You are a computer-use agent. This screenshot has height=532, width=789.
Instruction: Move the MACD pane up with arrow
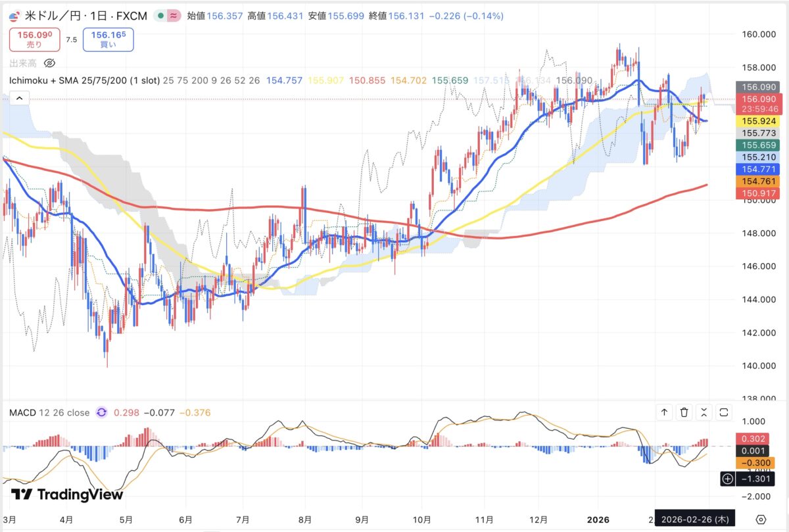click(664, 412)
